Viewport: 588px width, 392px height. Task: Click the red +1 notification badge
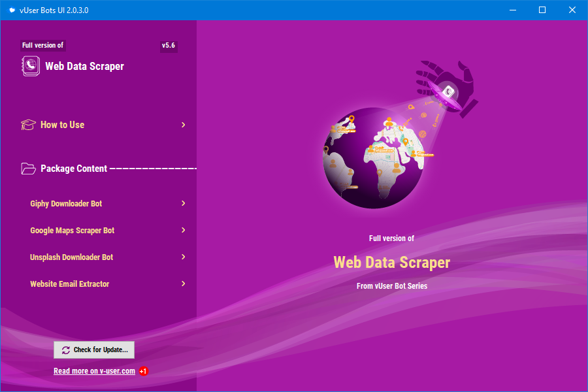click(x=143, y=371)
